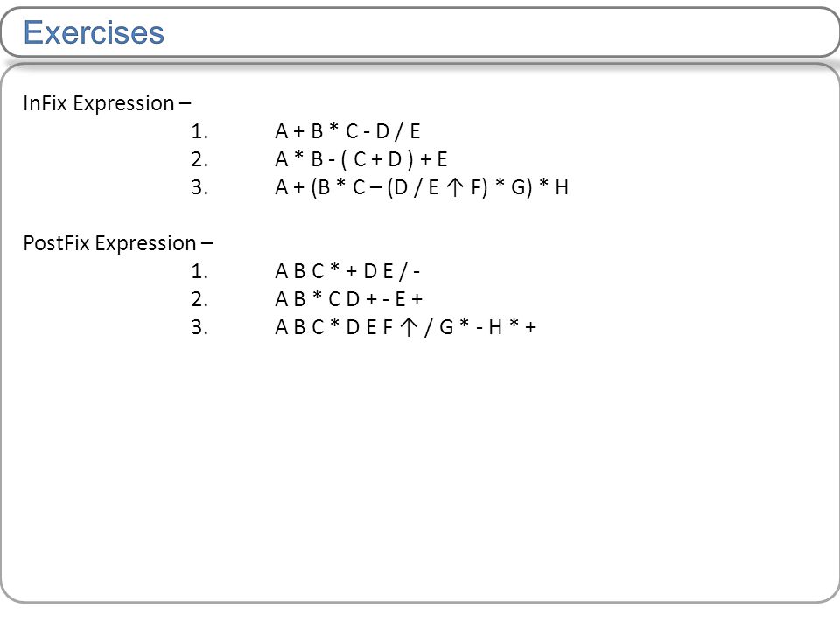Image resolution: width=840 pixels, height=630 pixels.
Task: Click list number 3 under InFix Expression
Action: pos(199,187)
